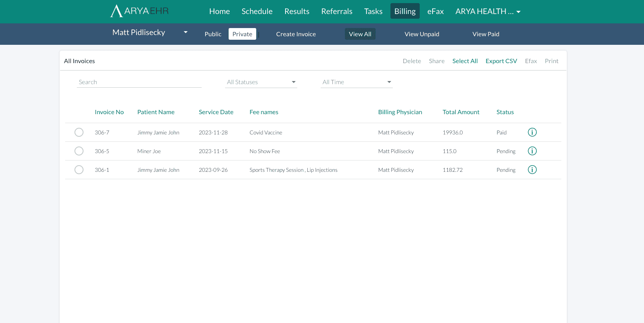Click total amount 19936.0
Image resolution: width=644 pixels, height=323 pixels.
pyautogui.click(x=452, y=132)
